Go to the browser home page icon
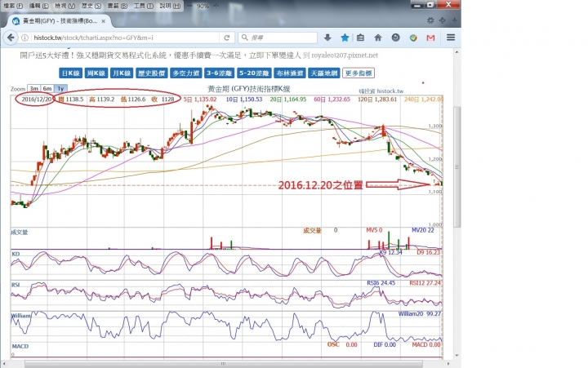This screenshot has width=588, height=368. click(x=378, y=38)
